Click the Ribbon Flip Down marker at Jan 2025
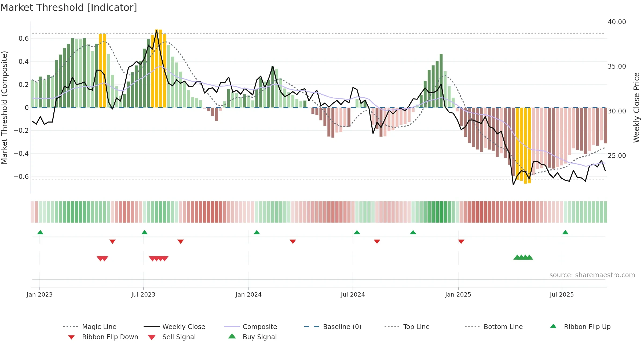Viewport: 644px width, 362px height. 461,242
